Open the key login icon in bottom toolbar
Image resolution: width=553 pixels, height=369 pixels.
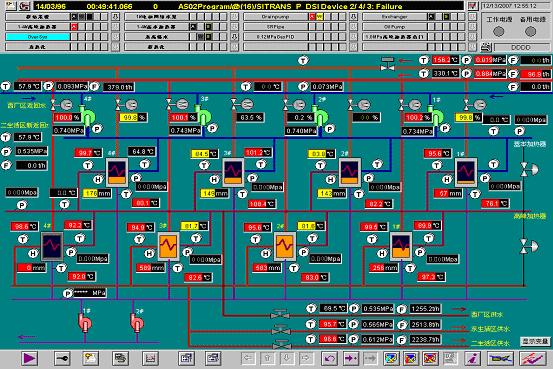(x=62, y=359)
